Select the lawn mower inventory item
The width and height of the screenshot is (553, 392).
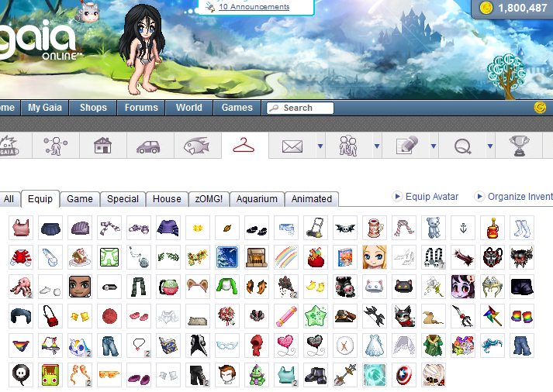tap(316, 228)
